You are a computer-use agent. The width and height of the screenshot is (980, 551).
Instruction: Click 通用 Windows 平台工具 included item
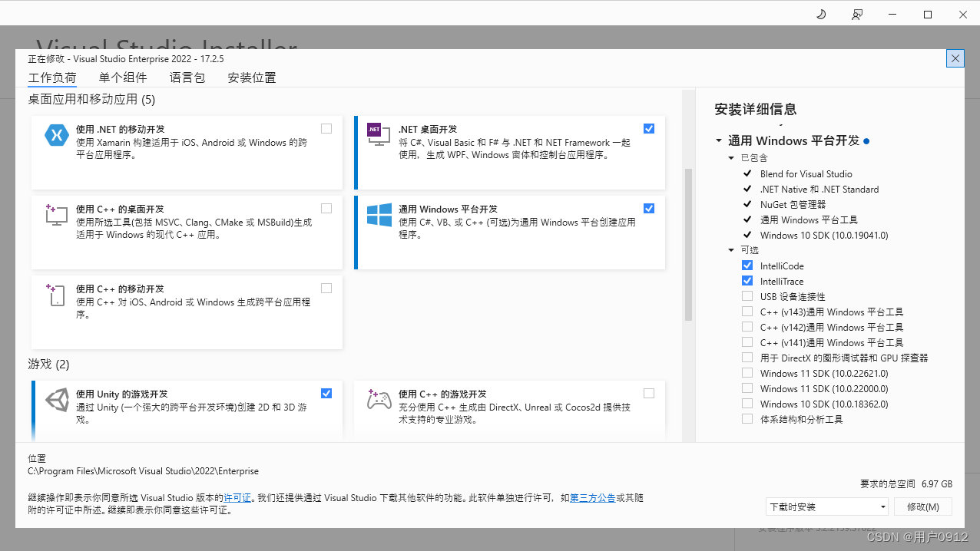click(x=809, y=220)
